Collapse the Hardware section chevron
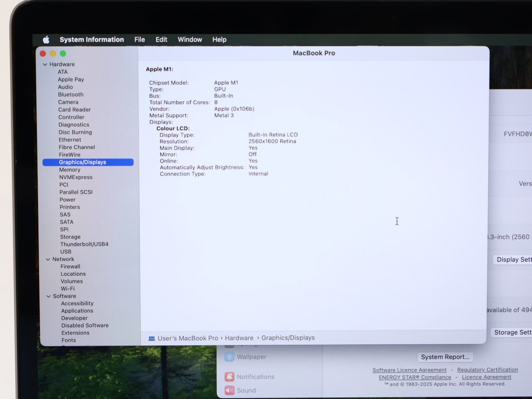The image size is (532, 399). point(45,65)
